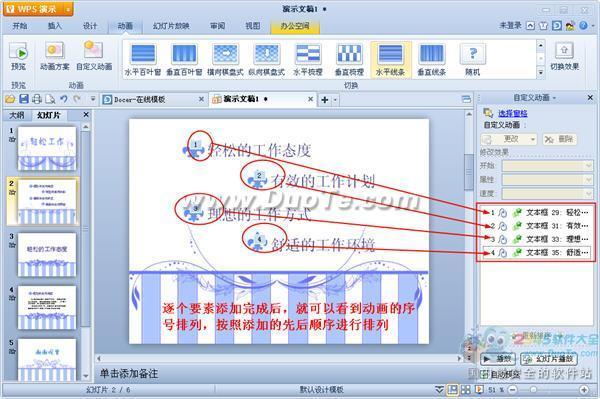Click the 选择窗格 link

(x=512, y=113)
